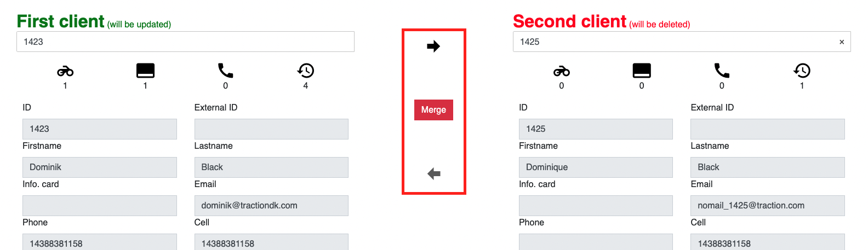Screen dimensions: 868x250
Task: Open second client's vehicles icon
Action: point(562,71)
